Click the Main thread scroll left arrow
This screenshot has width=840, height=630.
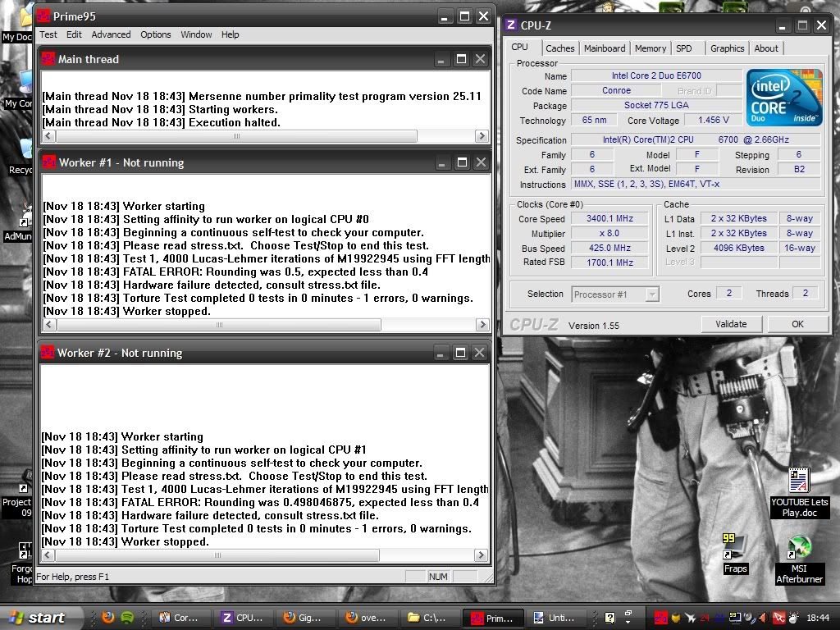[48, 136]
